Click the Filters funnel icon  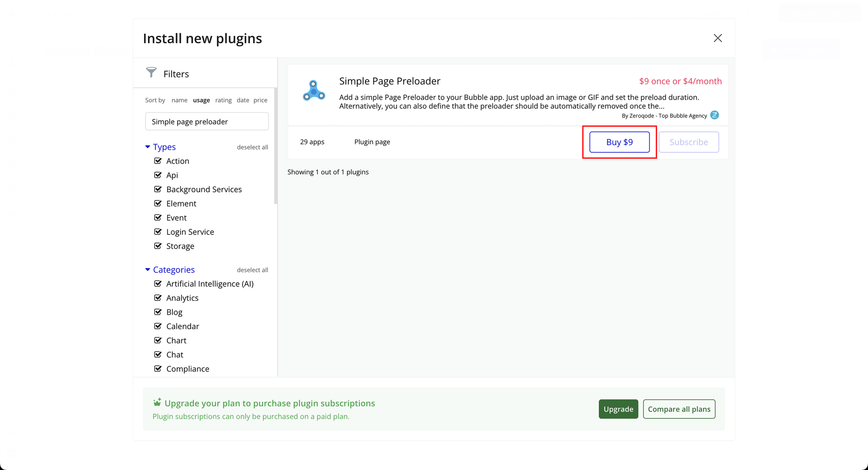[151, 73]
